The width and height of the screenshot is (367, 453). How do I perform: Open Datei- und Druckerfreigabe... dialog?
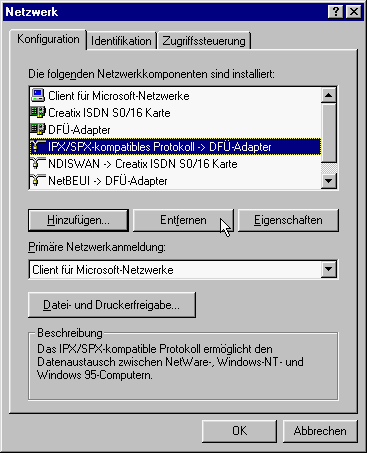click(x=112, y=305)
